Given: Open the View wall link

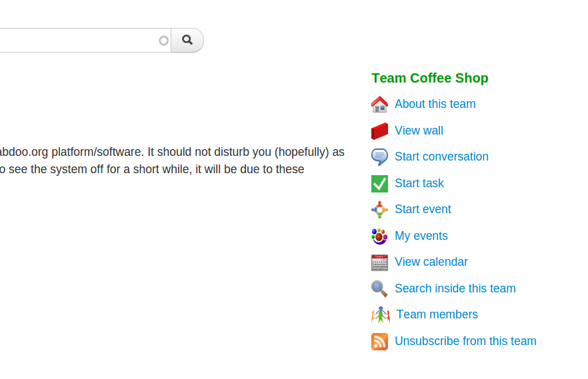Looking at the screenshot, I should [x=419, y=131].
